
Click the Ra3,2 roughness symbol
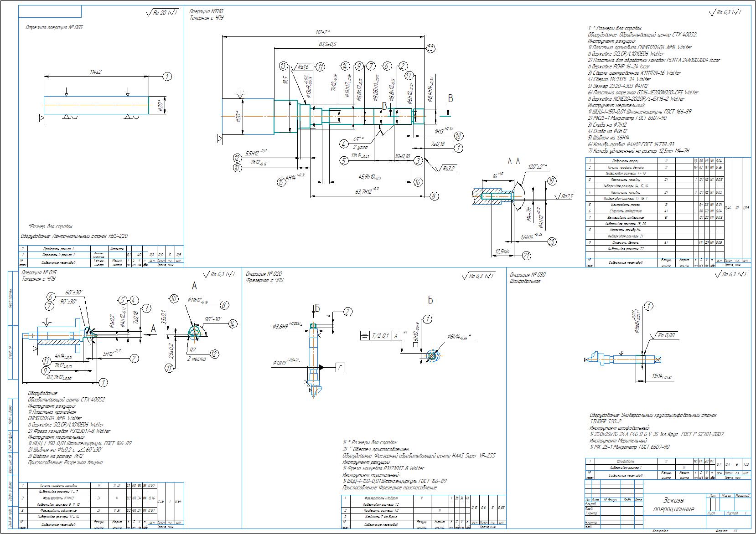(x=448, y=168)
